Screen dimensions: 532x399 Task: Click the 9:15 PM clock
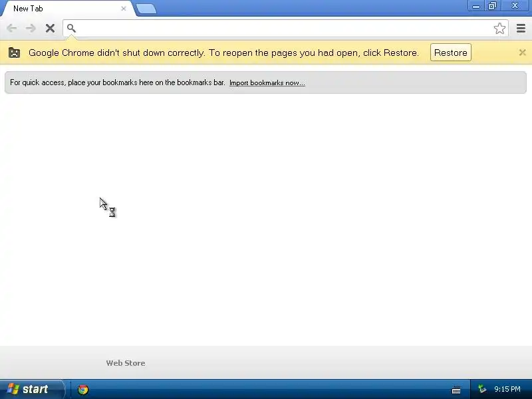(507, 389)
